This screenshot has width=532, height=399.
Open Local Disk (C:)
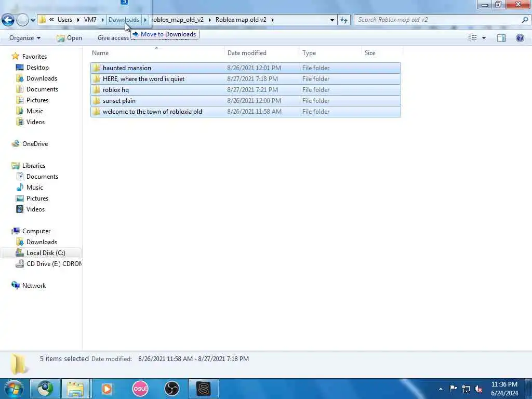tap(46, 253)
